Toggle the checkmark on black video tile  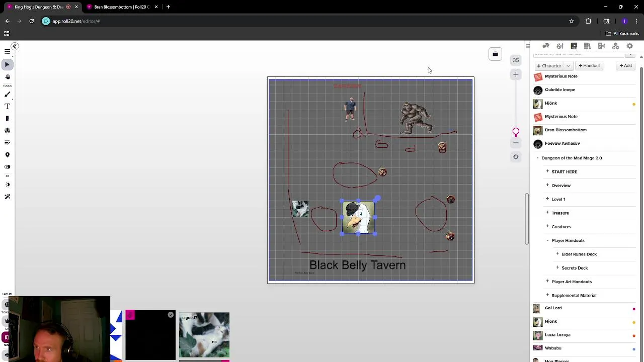pos(171,315)
